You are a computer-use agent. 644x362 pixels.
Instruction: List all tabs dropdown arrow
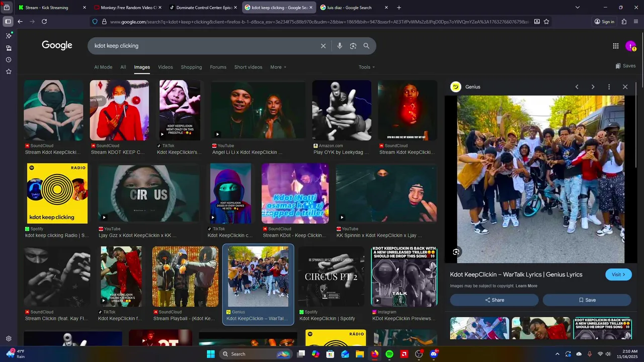point(578,8)
